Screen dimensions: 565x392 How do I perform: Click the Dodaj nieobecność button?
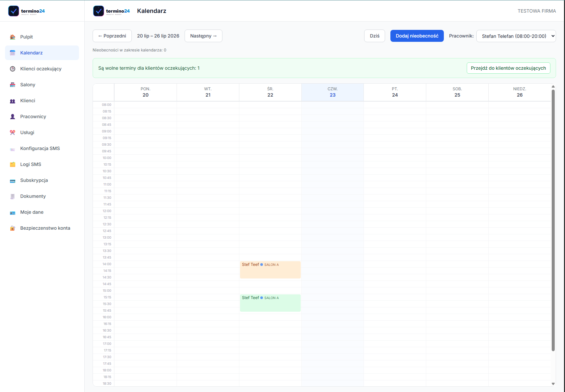pos(417,36)
